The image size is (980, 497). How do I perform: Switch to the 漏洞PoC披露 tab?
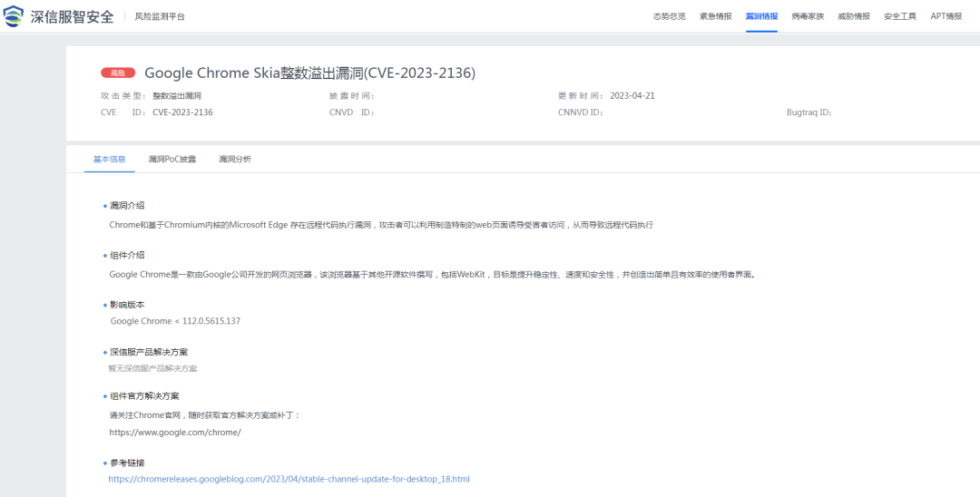coord(171,160)
